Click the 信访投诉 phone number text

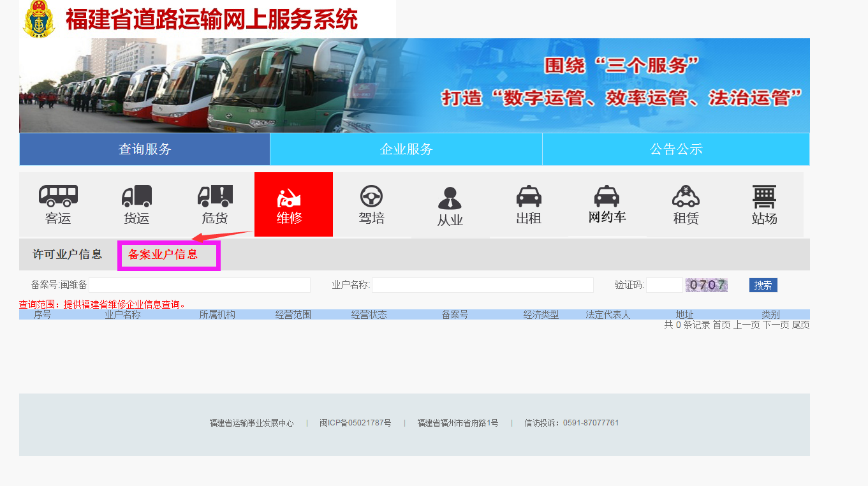coord(571,423)
